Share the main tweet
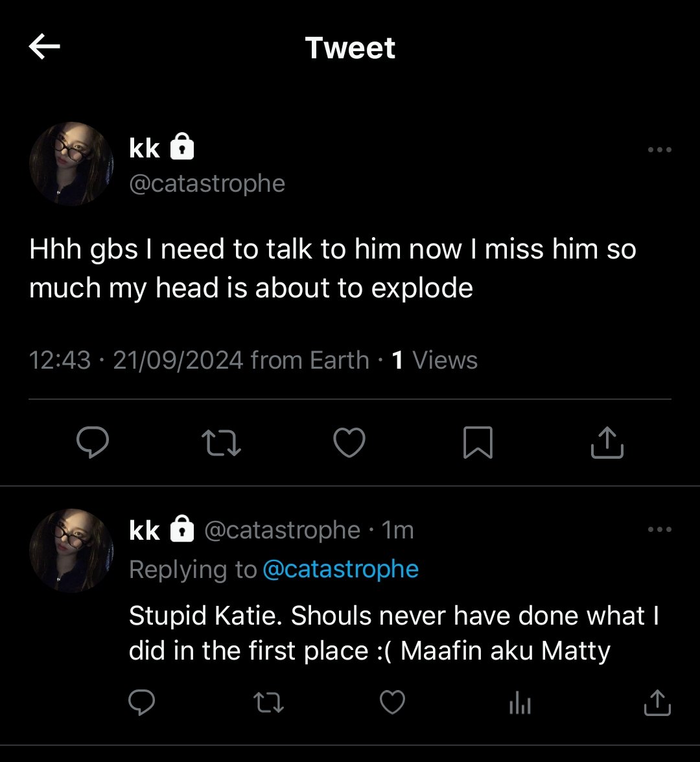The height and width of the screenshot is (762, 700). pyautogui.click(x=607, y=442)
